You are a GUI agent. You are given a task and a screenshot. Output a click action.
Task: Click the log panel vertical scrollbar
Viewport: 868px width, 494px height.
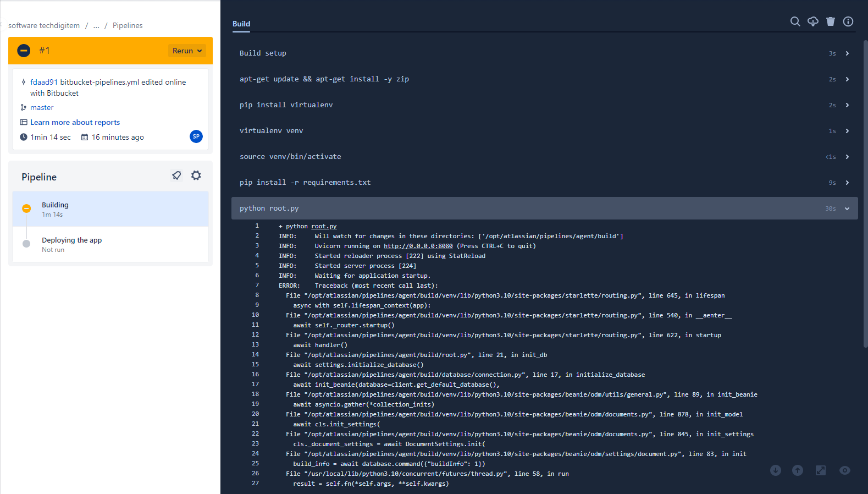click(x=865, y=194)
